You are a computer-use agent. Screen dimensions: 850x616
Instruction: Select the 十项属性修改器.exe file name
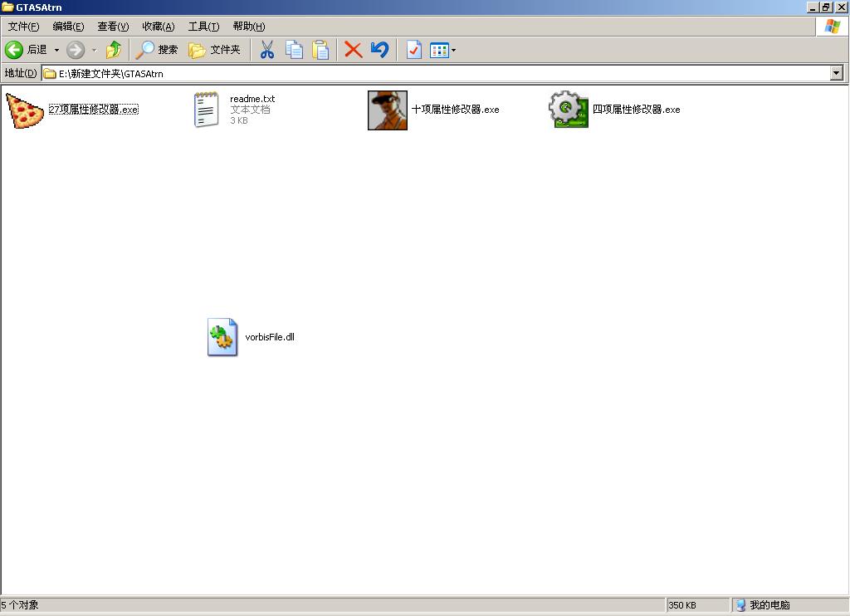(456, 109)
